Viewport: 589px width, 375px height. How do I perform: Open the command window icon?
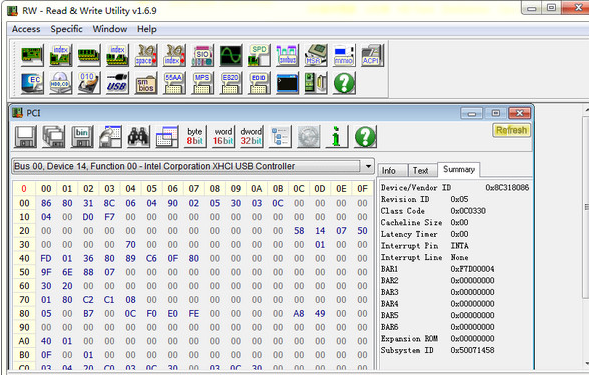pyautogui.click(x=287, y=83)
